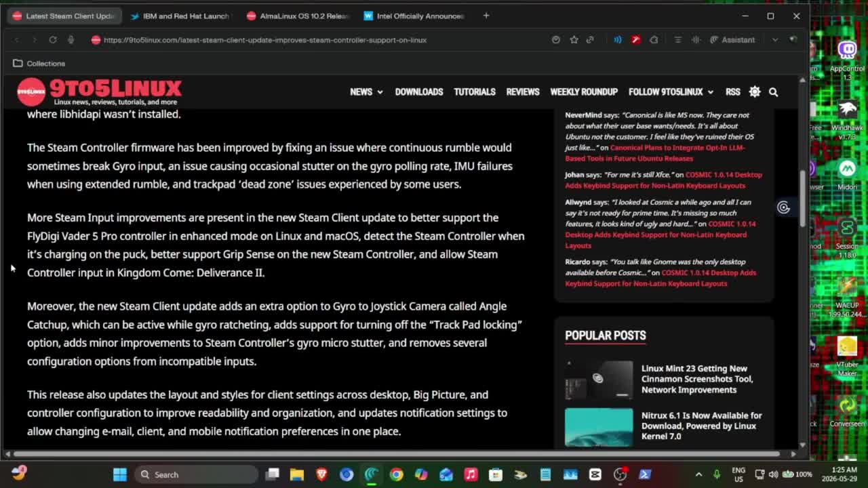Screen dimensions: 868x488
Task: Open the RSS feed link
Action: (x=733, y=91)
